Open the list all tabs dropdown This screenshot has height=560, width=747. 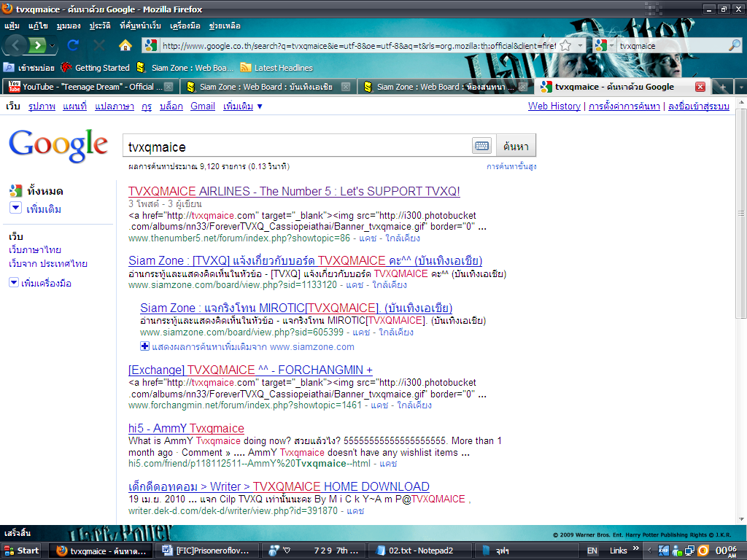[x=741, y=87]
